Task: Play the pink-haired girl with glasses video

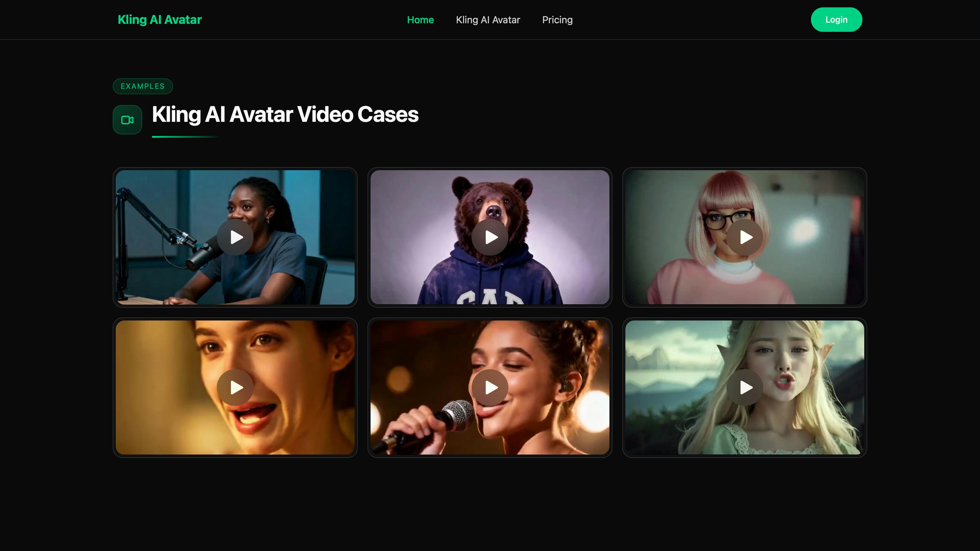Action: (x=744, y=237)
